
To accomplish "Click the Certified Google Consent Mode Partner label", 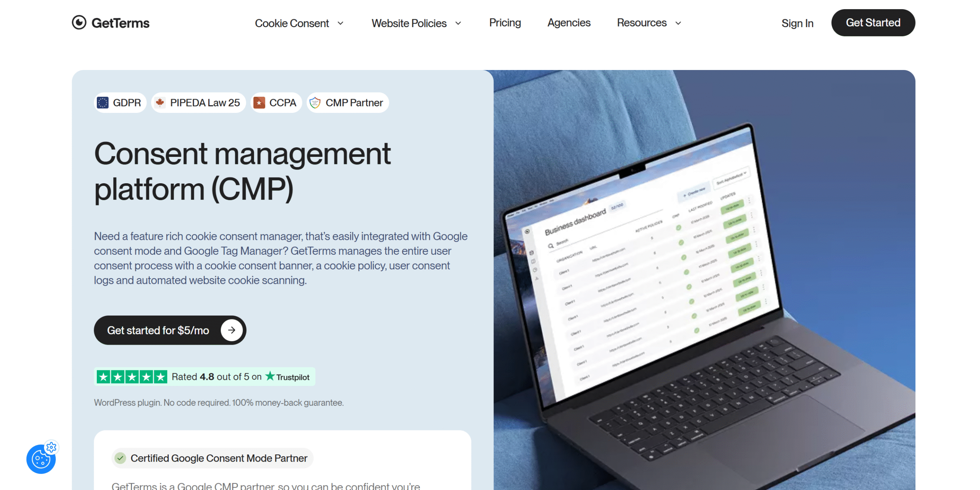I will [219, 458].
